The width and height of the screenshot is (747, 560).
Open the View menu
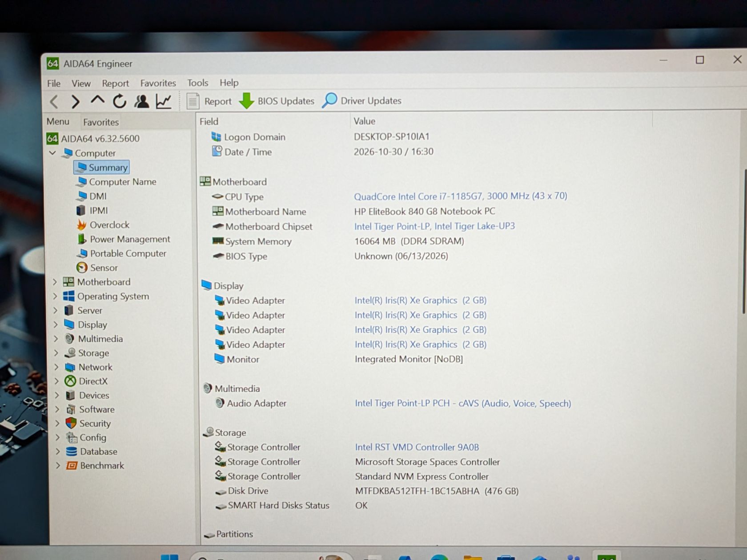point(81,83)
